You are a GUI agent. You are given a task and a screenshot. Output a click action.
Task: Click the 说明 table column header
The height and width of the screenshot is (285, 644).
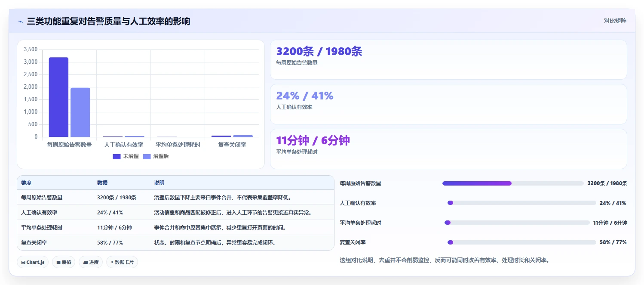tap(159, 183)
